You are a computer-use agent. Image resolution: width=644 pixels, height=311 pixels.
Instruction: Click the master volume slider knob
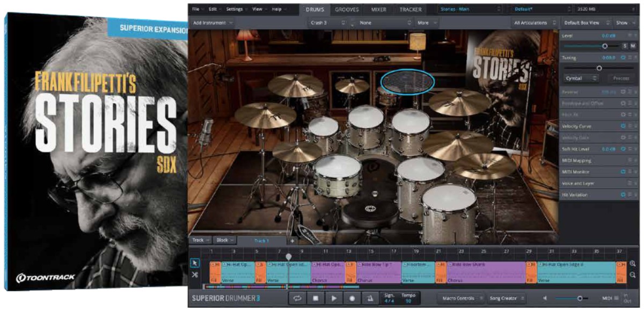click(580, 298)
